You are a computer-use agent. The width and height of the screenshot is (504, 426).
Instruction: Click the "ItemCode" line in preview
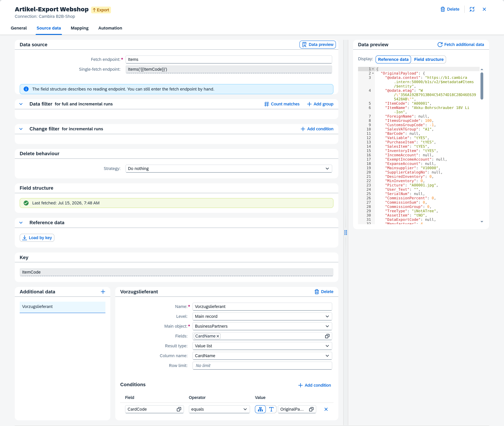pos(408,104)
